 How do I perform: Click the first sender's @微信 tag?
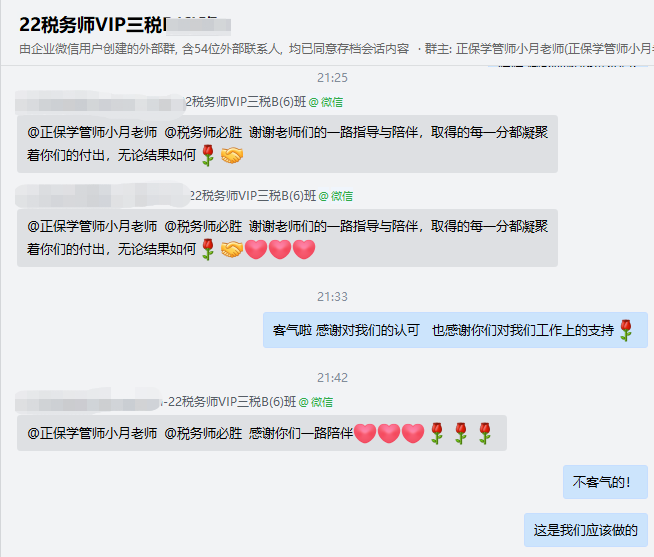[x=326, y=102]
